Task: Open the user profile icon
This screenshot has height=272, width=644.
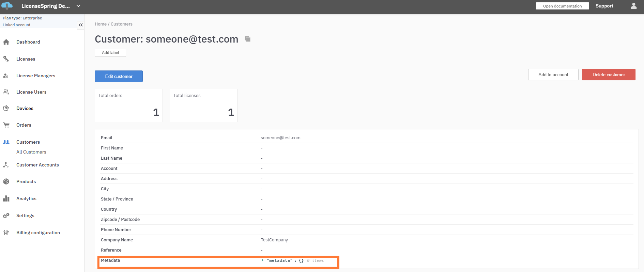Action: click(x=633, y=6)
